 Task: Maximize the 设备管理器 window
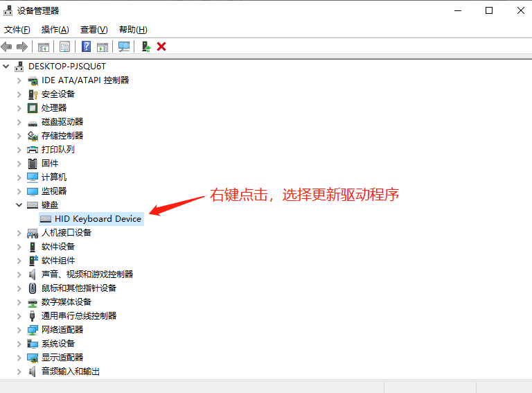[x=489, y=10]
